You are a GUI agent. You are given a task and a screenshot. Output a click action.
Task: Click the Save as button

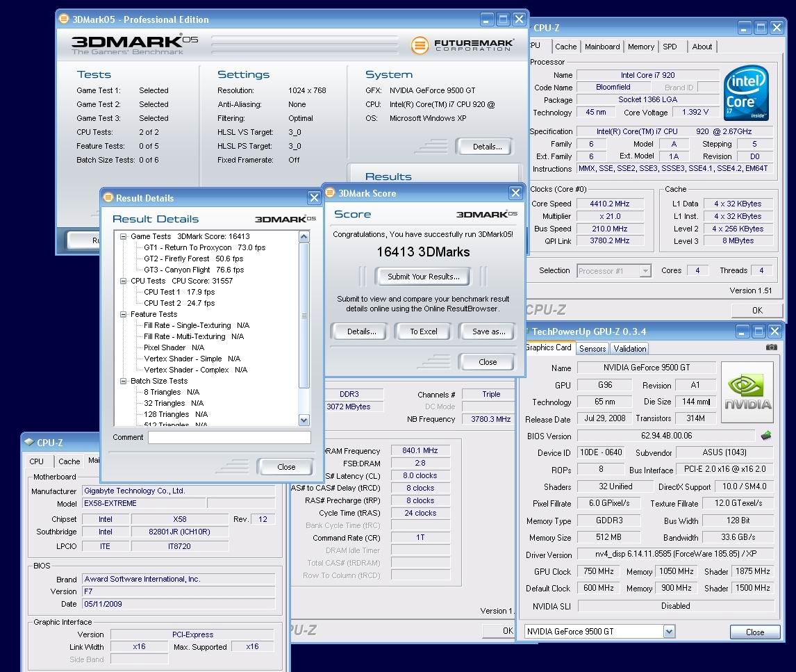click(x=488, y=331)
